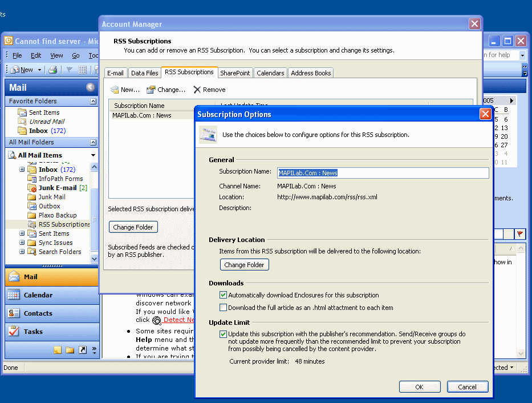The image size is (532, 403).
Task: Expand the Sync Issues folder in tree
Action: tap(22, 243)
